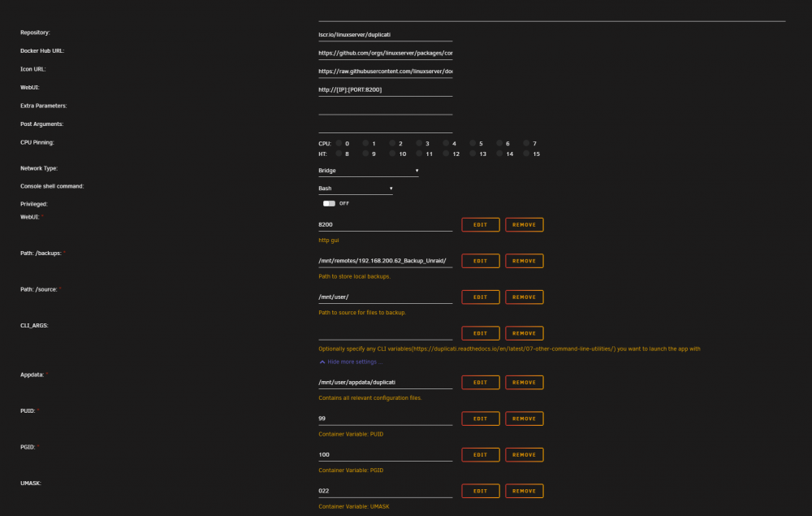Viewport: 812px width, 516px height.
Task: Check HT pinning core 9
Action: [x=365, y=154]
